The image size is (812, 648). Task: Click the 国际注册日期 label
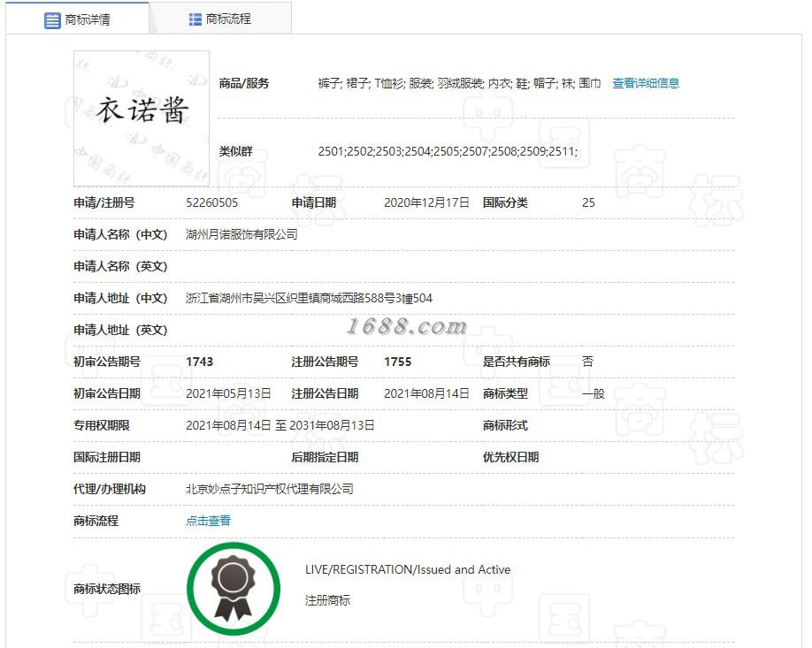click(x=107, y=458)
